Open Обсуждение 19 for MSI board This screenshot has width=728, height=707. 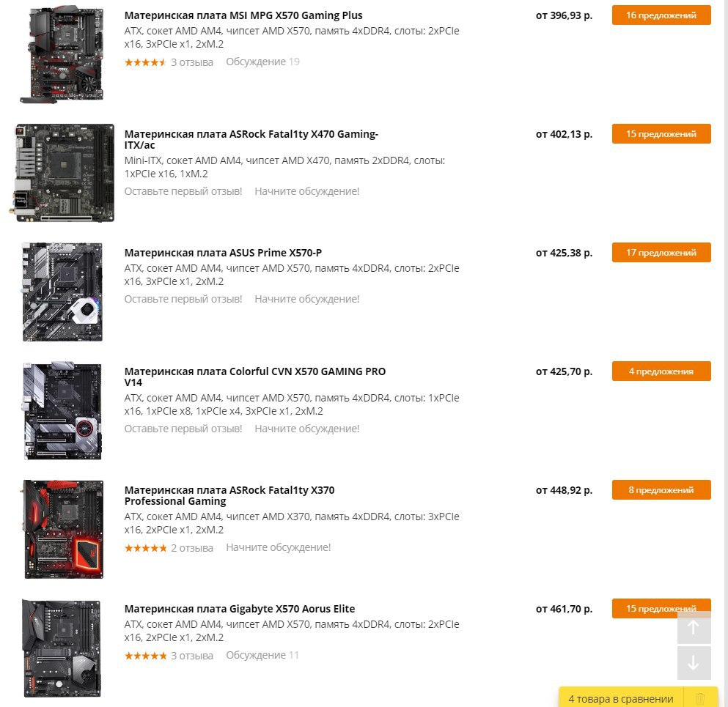262,62
